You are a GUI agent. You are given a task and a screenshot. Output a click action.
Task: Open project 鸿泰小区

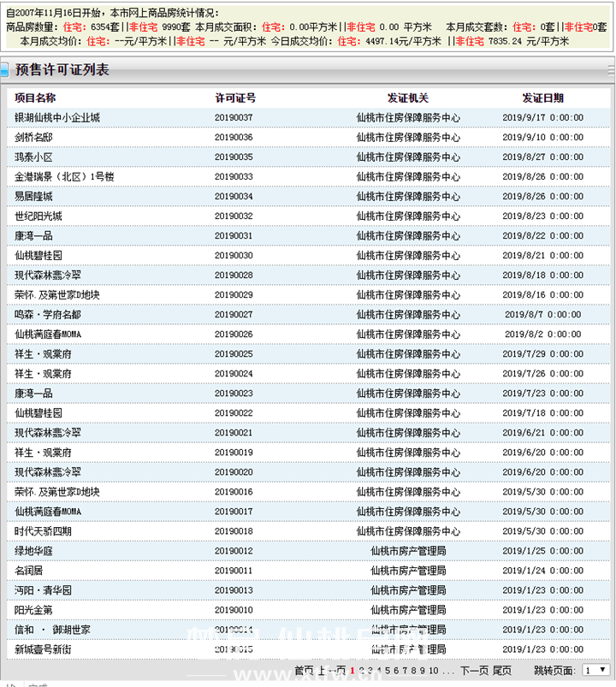pos(33,157)
